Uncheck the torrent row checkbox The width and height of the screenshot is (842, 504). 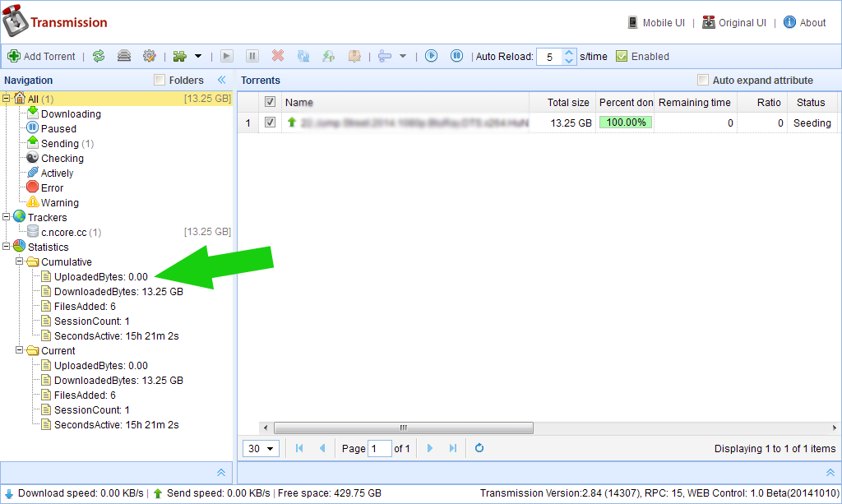click(x=271, y=123)
